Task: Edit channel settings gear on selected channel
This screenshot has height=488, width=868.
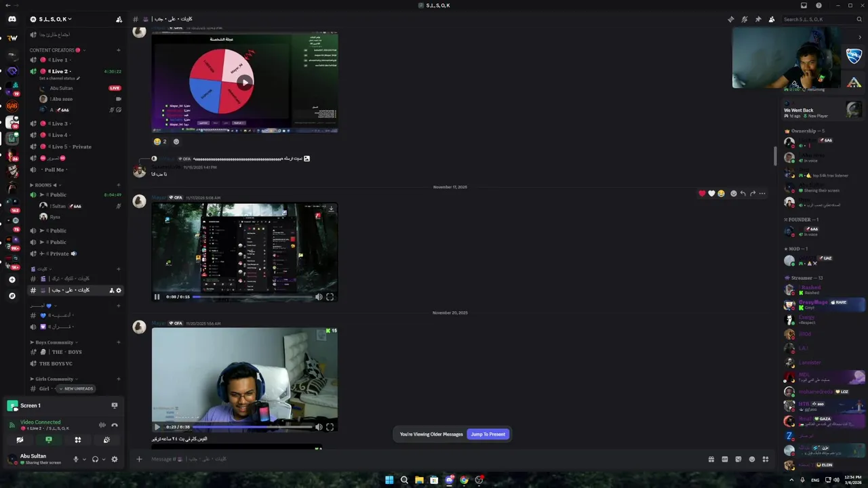Action: pos(119,290)
